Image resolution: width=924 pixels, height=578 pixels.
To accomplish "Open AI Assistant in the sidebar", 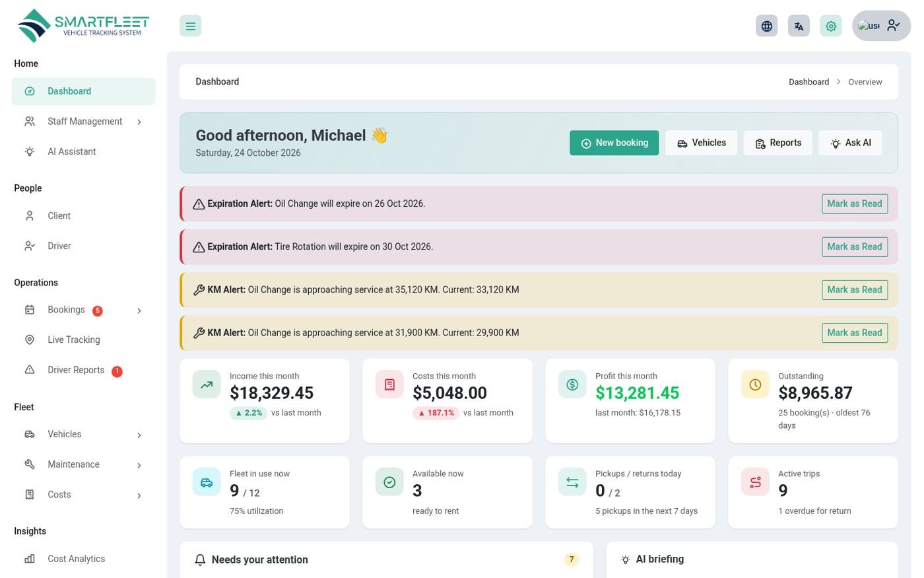I will (x=83, y=151).
